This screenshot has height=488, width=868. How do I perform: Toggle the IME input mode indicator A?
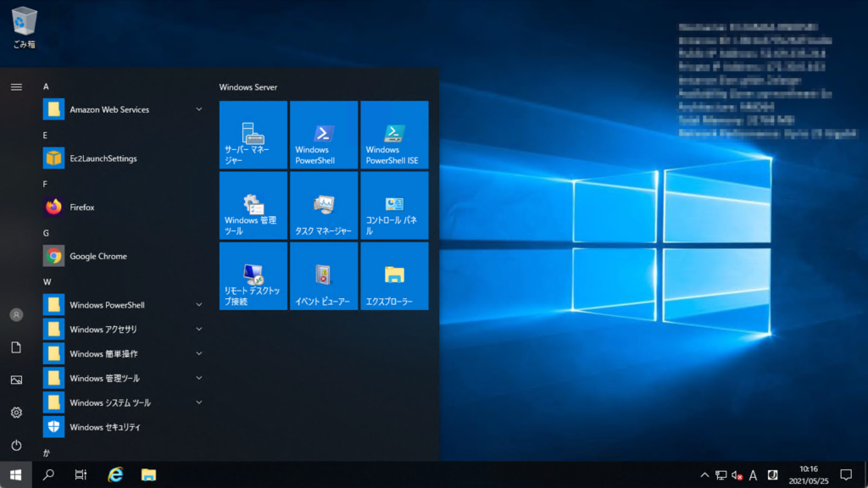753,474
